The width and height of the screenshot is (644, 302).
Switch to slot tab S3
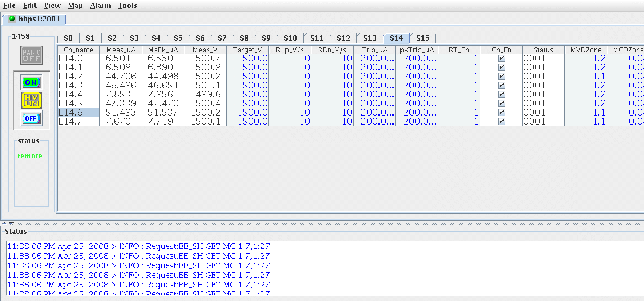point(134,38)
